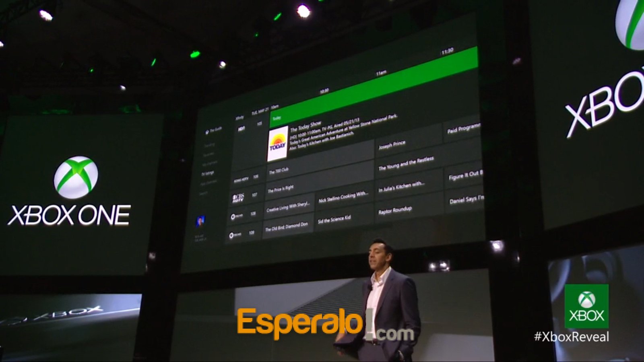Click the HD channel 105 logo
This screenshot has width=644, height=362.
pyautogui.click(x=242, y=129)
